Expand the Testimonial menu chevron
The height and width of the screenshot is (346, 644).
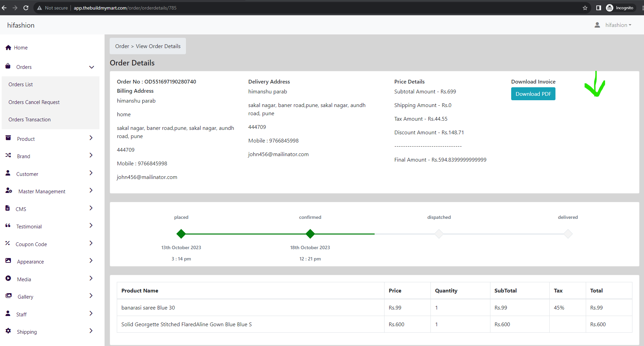(91, 225)
